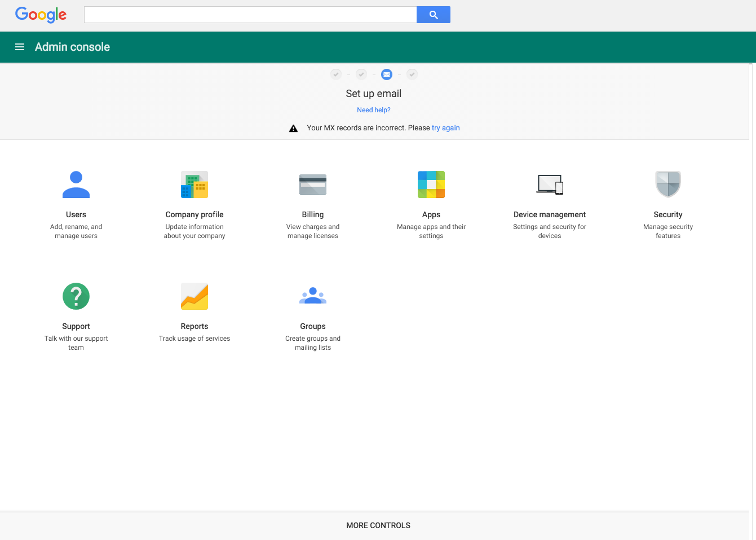Click 'Track usage of services' text

194,339
